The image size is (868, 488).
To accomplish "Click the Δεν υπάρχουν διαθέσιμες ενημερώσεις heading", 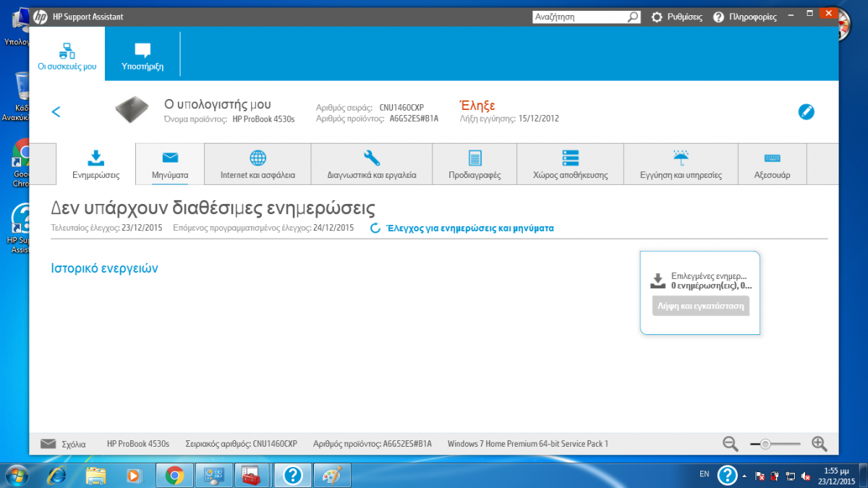I will 213,208.
